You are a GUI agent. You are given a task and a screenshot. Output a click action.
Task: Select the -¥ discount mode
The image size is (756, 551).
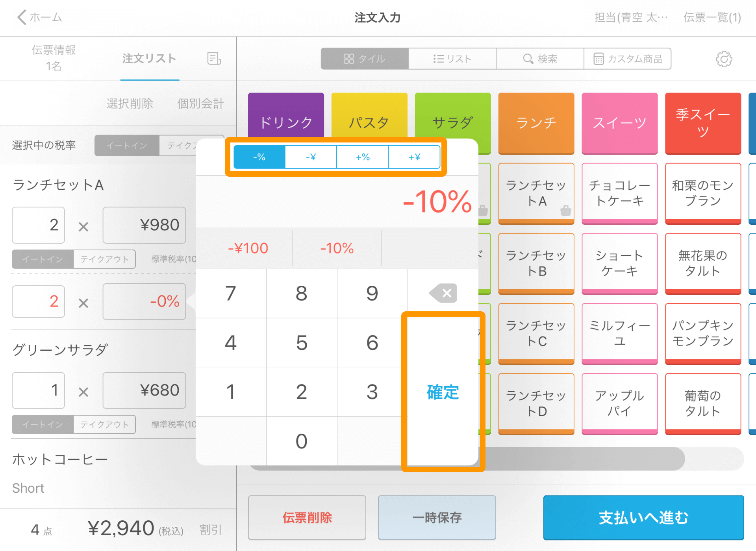[x=311, y=157]
